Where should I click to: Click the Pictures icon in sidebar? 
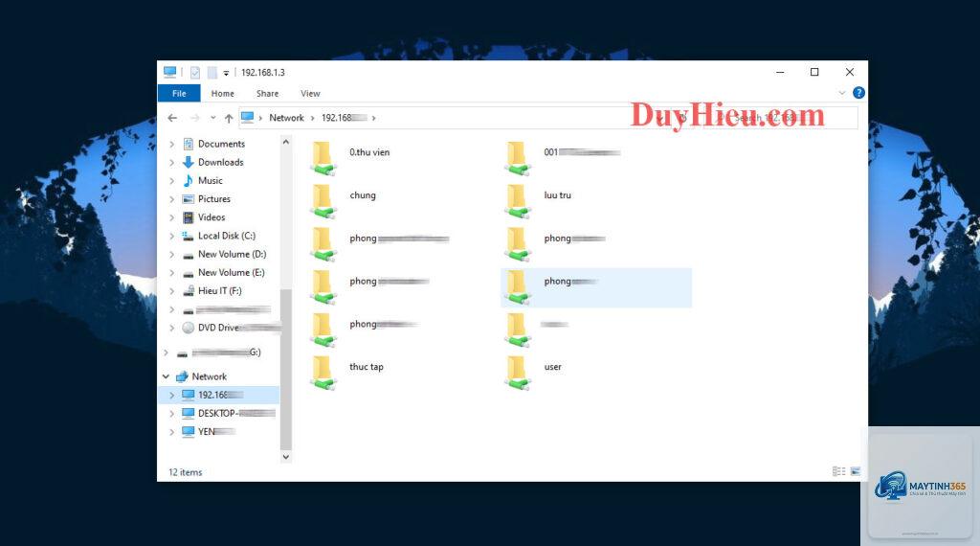tap(189, 199)
